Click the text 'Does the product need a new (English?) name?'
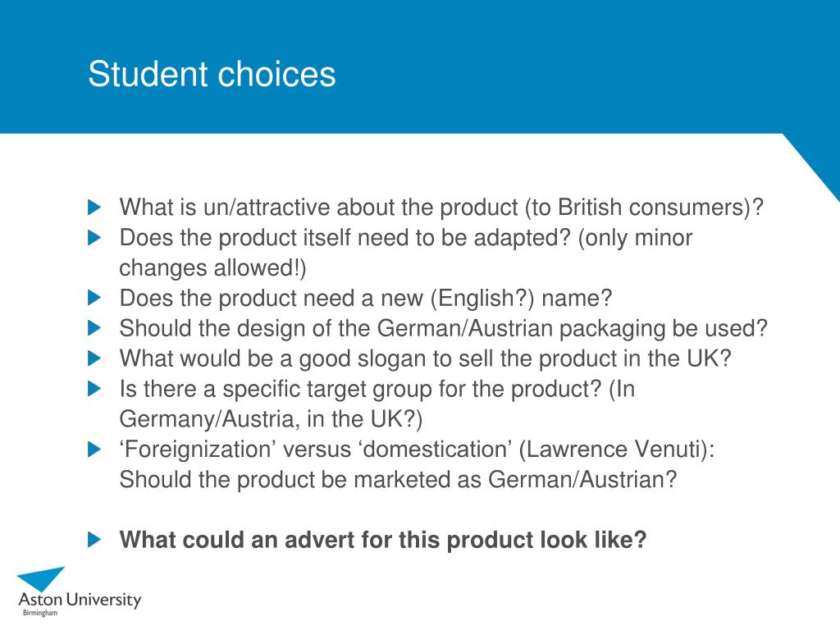Screen dimensions: 840x630 (x=365, y=299)
